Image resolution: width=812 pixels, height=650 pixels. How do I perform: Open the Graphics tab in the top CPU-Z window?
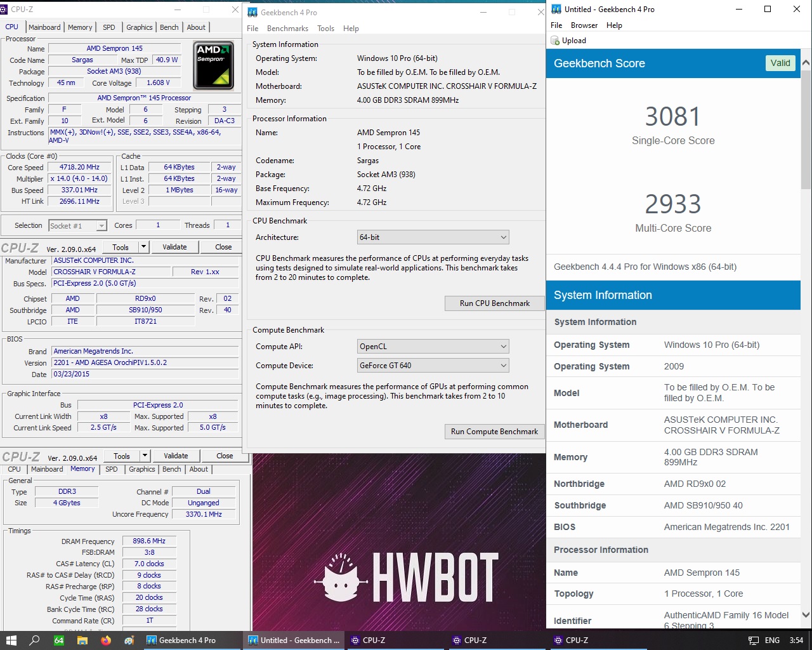pos(139,27)
